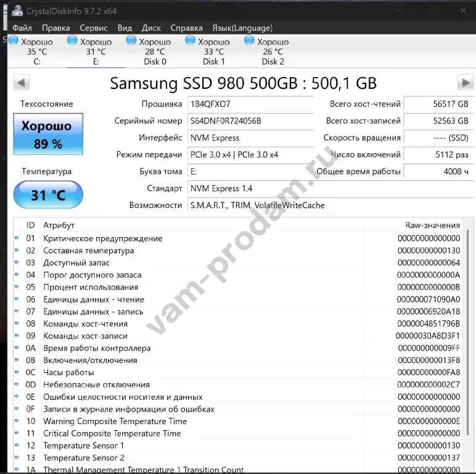
Task: Go to next disk with right arrow
Action: 466,82
